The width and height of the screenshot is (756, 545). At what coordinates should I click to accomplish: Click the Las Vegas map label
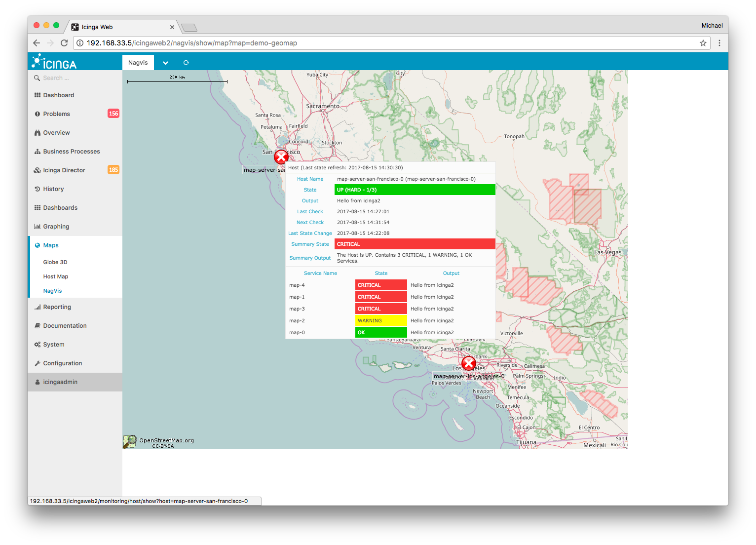point(608,252)
